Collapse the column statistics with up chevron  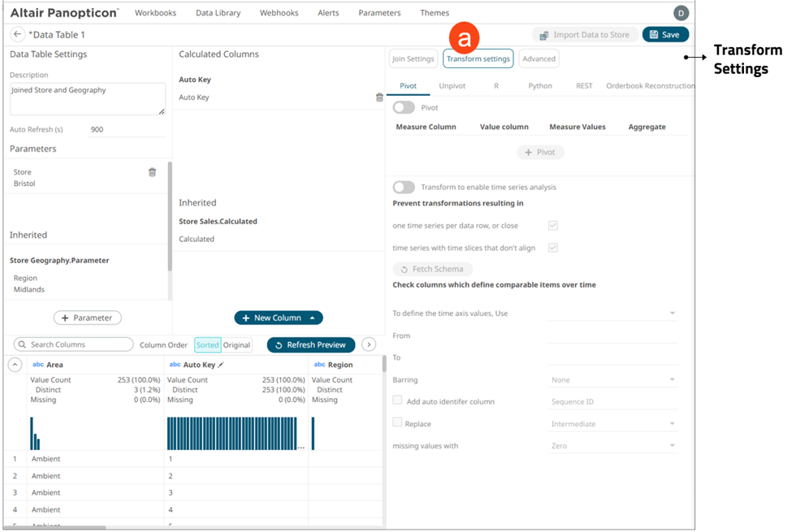pos(15,365)
